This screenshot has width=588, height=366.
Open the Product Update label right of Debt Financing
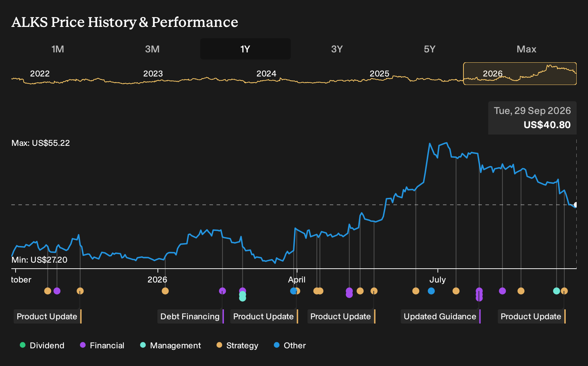click(264, 316)
